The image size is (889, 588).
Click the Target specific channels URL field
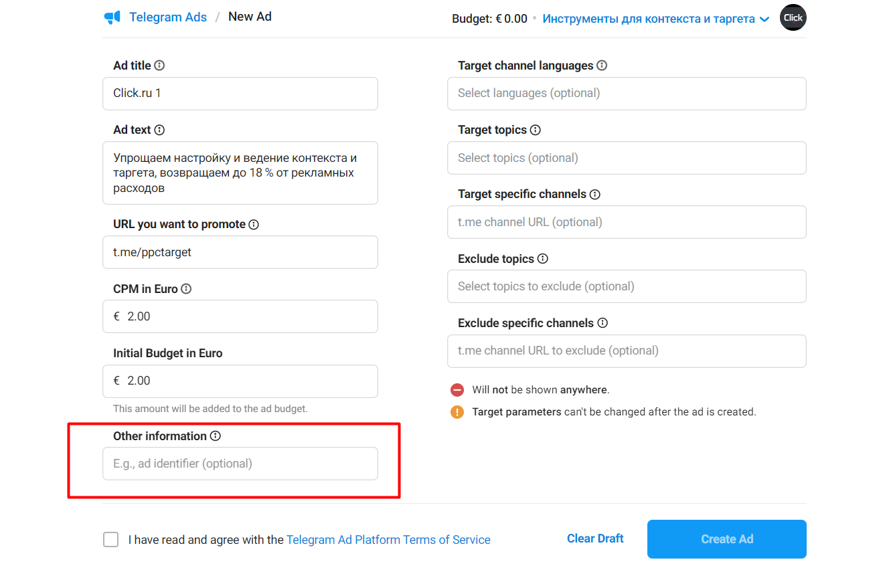(627, 222)
